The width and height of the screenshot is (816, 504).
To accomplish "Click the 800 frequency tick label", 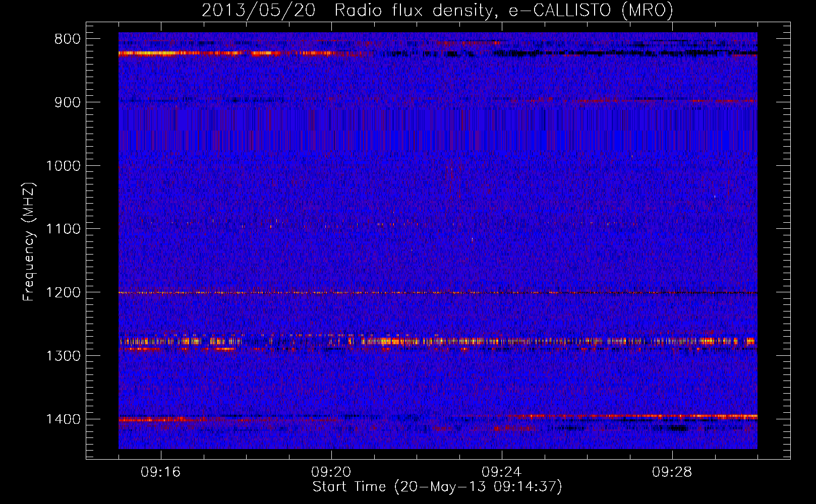I will tap(68, 39).
